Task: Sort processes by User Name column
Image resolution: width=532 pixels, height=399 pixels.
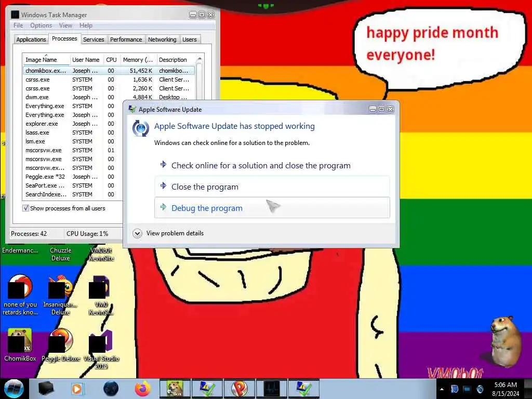Action: (86, 60)
